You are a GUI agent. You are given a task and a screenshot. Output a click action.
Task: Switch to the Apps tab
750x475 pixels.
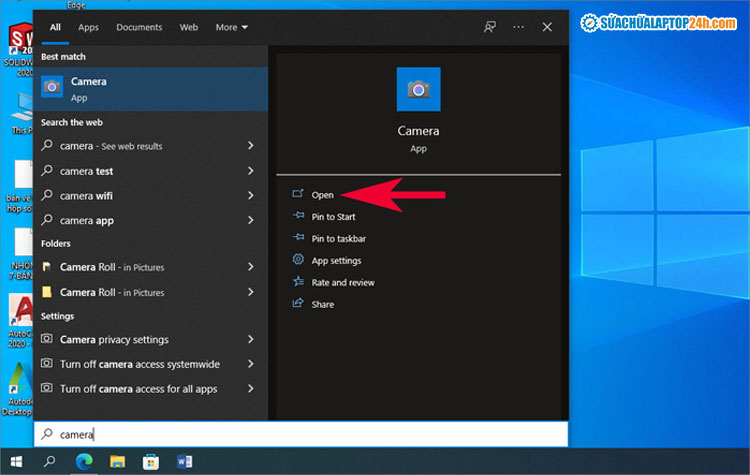[88, 27]
